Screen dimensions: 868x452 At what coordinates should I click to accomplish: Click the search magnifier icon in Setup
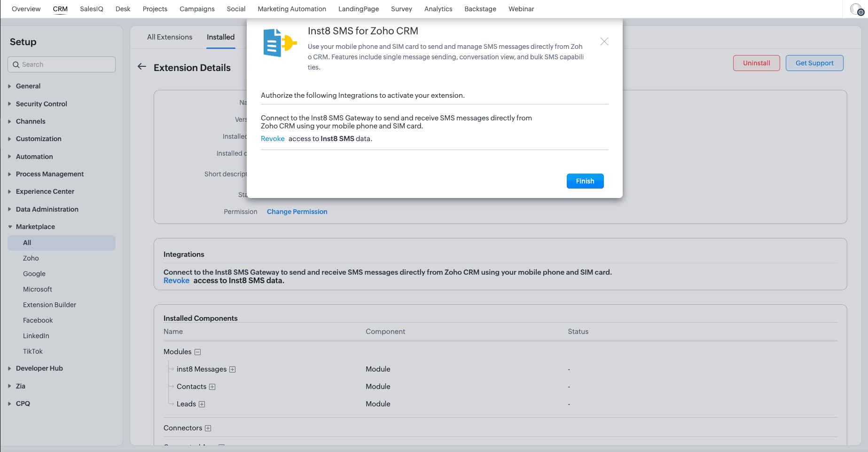pyautogui.click(x=16, y=65)
